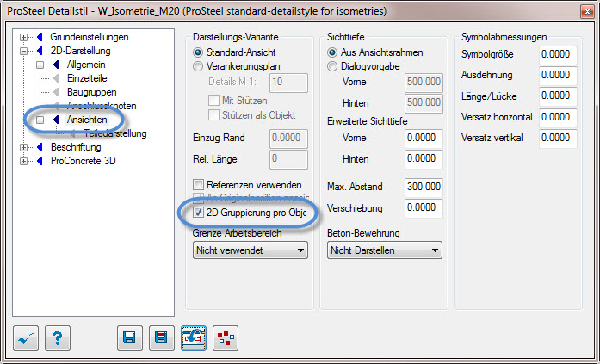This screenshot has height=364, width=600.
Task: Collapse Ansichten tree node
Action: click(x=40, y=120)
